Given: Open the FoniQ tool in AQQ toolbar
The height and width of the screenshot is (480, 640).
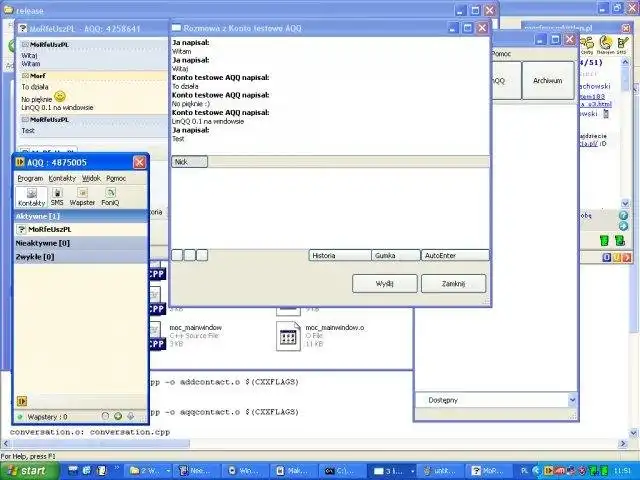Looking at the screenshot, I should (110, 197).
